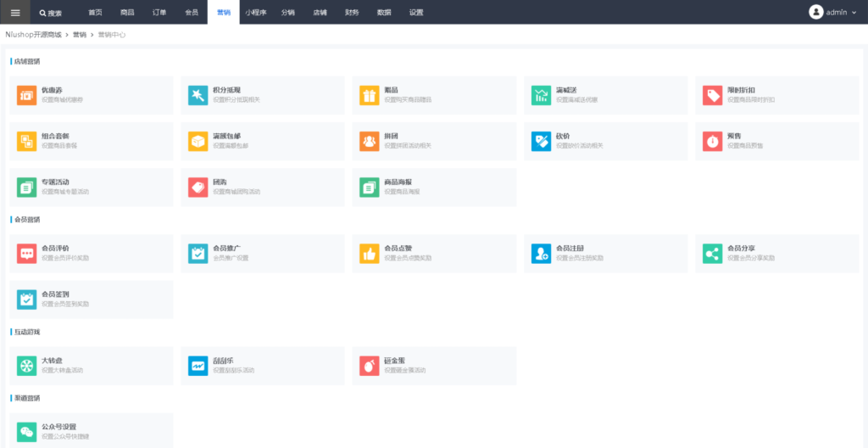The height and width of the screenshot is (448, 868).
Task: Go to the 设置 menu
Action: click(416, 13)
